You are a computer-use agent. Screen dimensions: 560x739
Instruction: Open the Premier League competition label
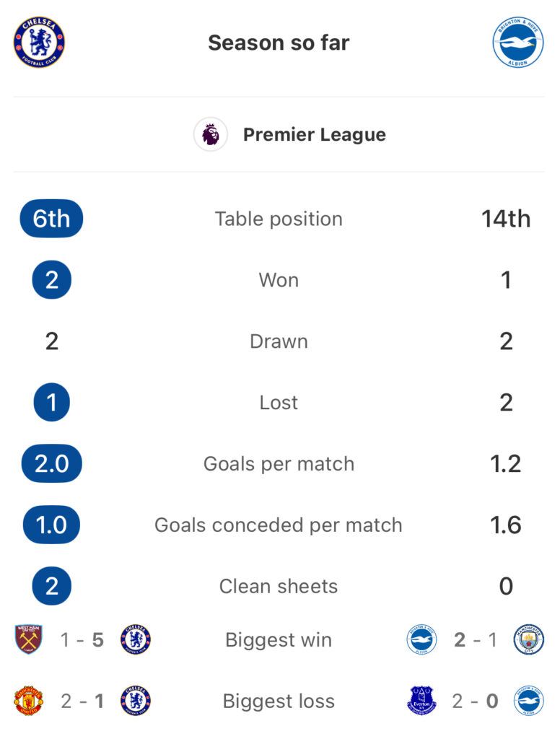click(315, 135)
